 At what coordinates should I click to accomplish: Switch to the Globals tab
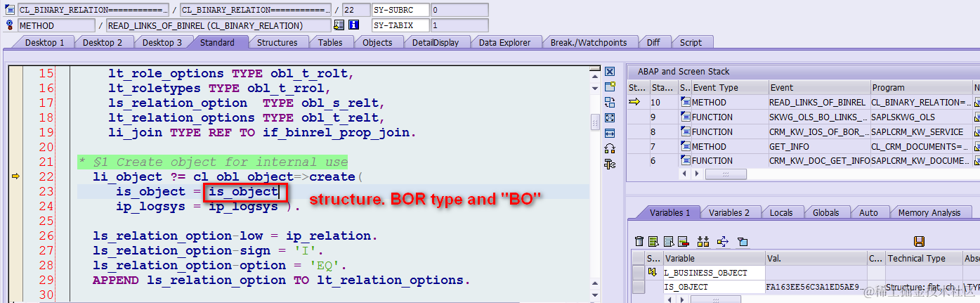click(x=826, y=212)
